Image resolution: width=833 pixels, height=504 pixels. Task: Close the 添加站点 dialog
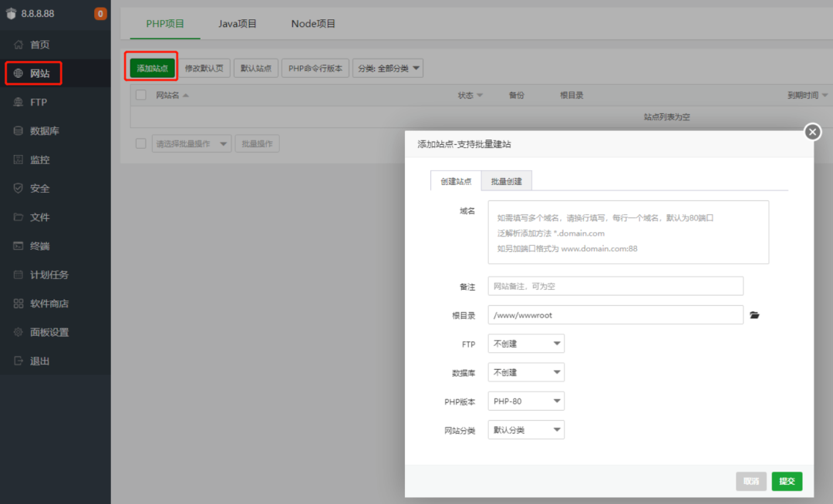click(812, 132)
